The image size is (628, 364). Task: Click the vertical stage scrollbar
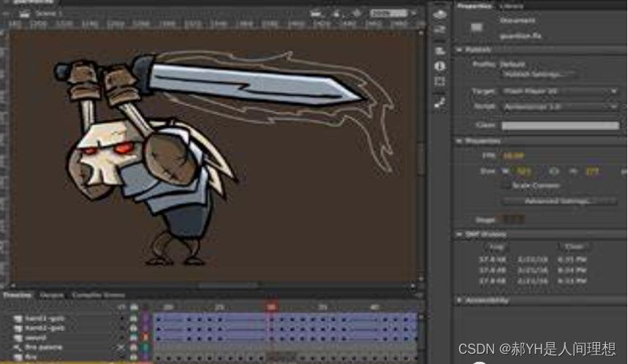tap(420, 159)
